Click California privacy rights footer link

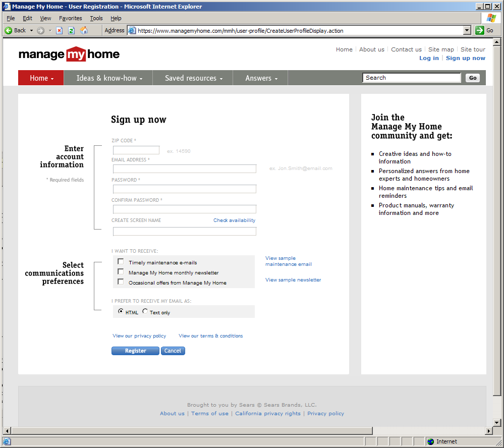point(268,413)
